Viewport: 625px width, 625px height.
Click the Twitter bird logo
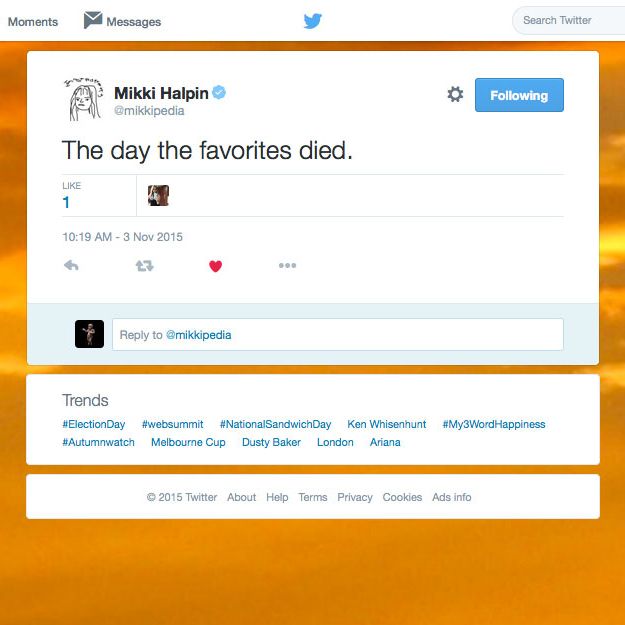313,21
